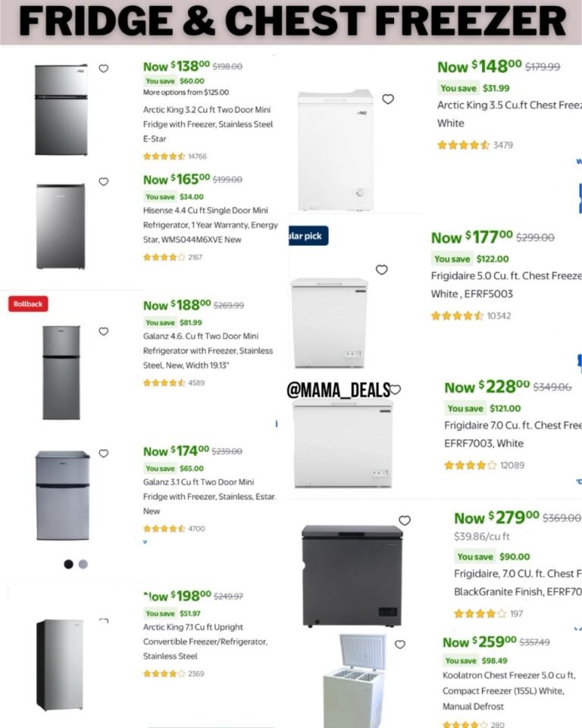Click the Rollback badge
This screenshot has height=728, width=582.
(x=28, y=304)
